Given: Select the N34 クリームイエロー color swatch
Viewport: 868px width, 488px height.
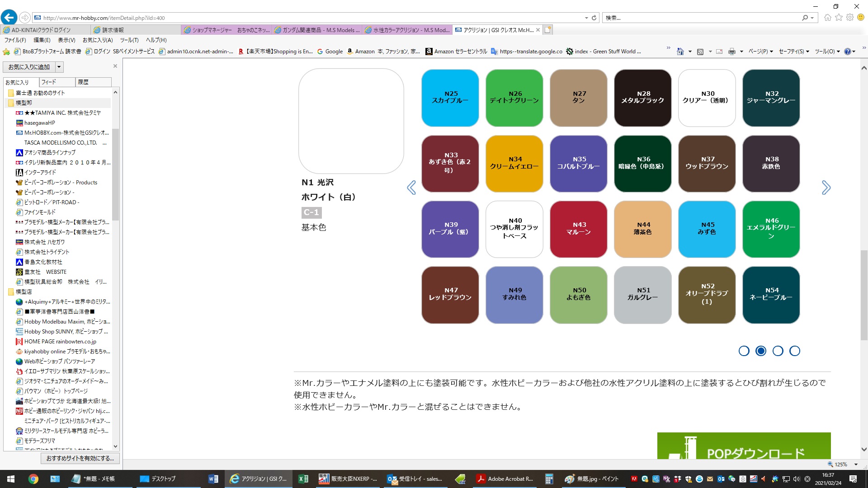Looking at the screenshot, I should pyautogui.click(x=514, y=164).
